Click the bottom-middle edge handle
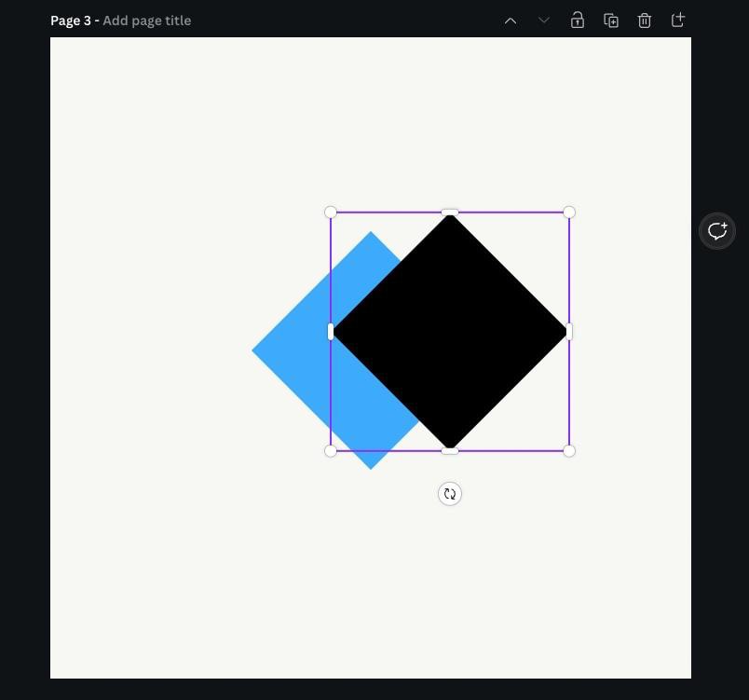The height and width of the screenshot is (700, 749). [x=450, y=450]
